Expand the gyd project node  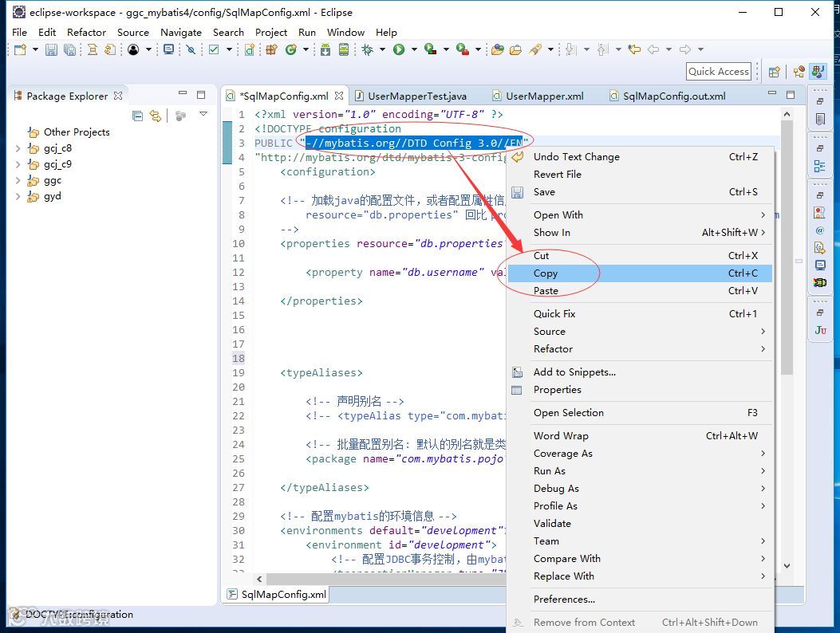click(18, 197)
